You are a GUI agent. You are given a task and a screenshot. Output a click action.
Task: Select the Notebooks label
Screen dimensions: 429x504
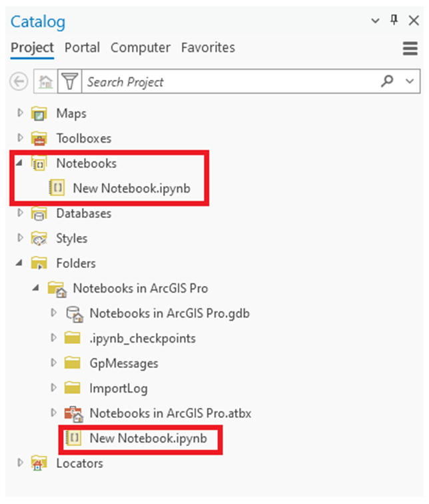[x=87, y=163]
